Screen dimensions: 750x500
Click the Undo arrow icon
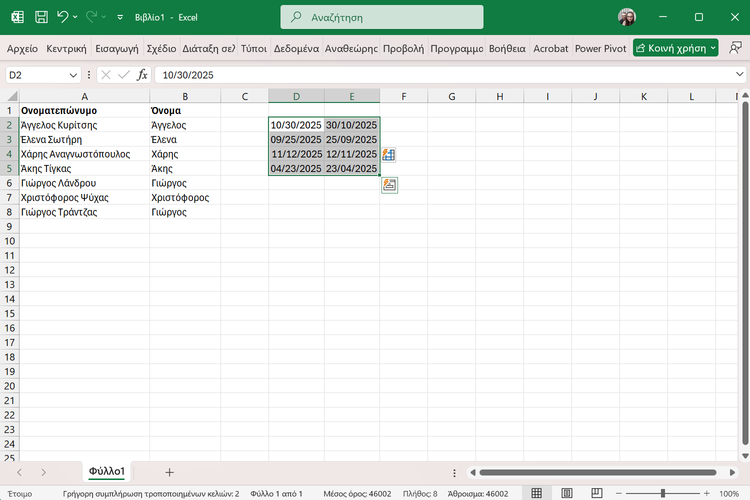(x=63, y=17)
